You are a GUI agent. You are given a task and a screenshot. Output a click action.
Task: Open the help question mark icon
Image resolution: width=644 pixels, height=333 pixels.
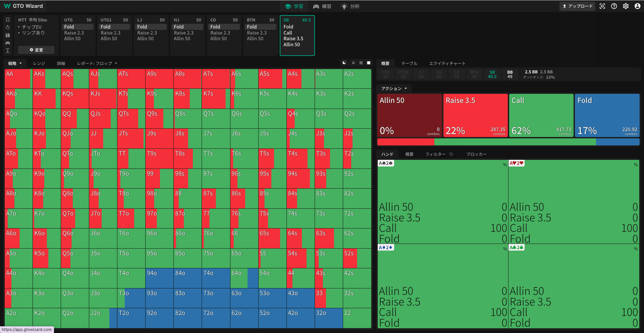[614, 6]
